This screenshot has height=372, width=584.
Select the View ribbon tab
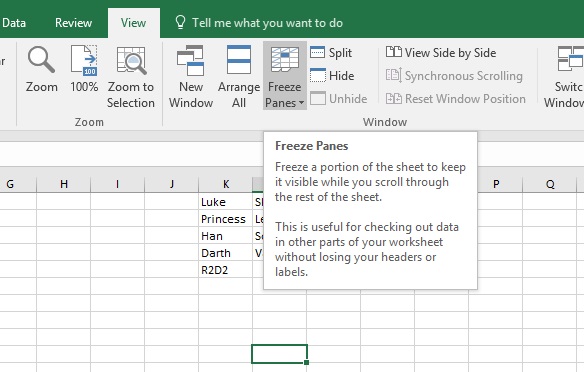click(133, 23)
